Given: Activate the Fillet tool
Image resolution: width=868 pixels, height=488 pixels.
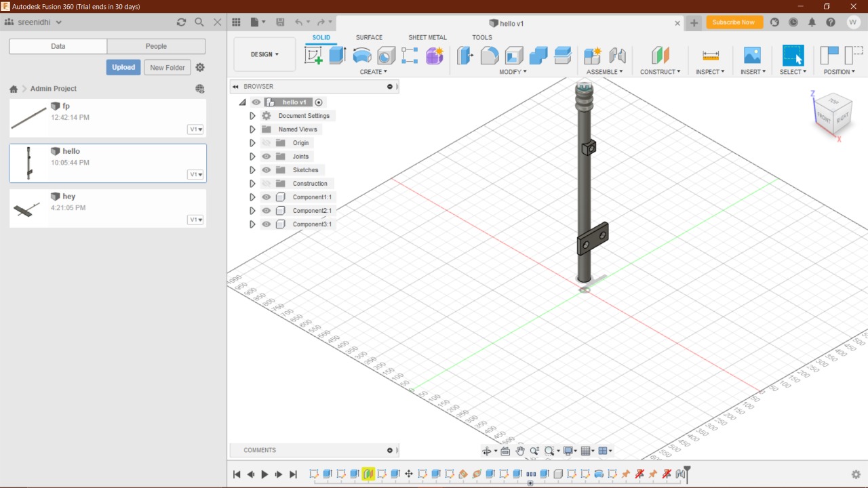Looking at the screenshot, I should pos(490,56).
